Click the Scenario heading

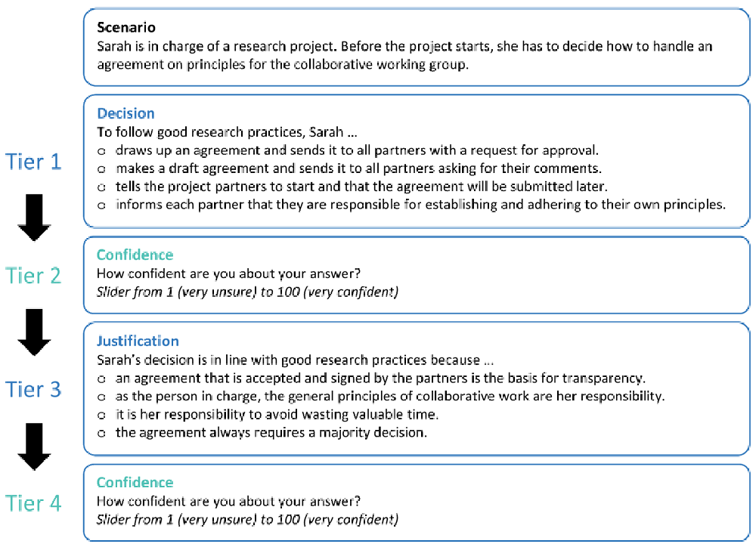point(126,27)
